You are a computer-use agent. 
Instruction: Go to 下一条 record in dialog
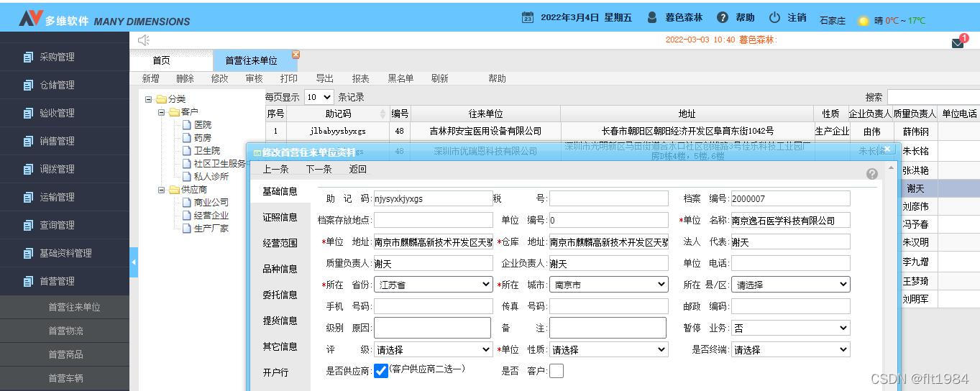319,170
